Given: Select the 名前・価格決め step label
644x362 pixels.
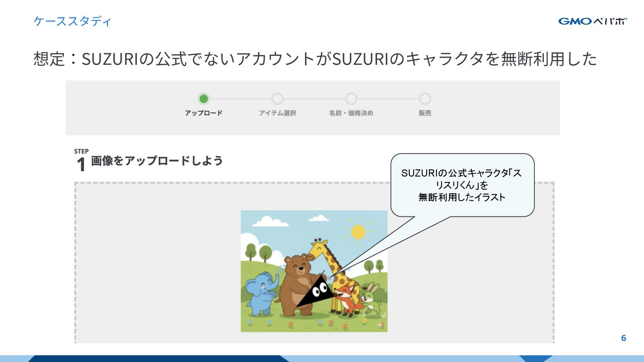Looking at the screenshot, I should pyautogui.click(x=351, y=114).
